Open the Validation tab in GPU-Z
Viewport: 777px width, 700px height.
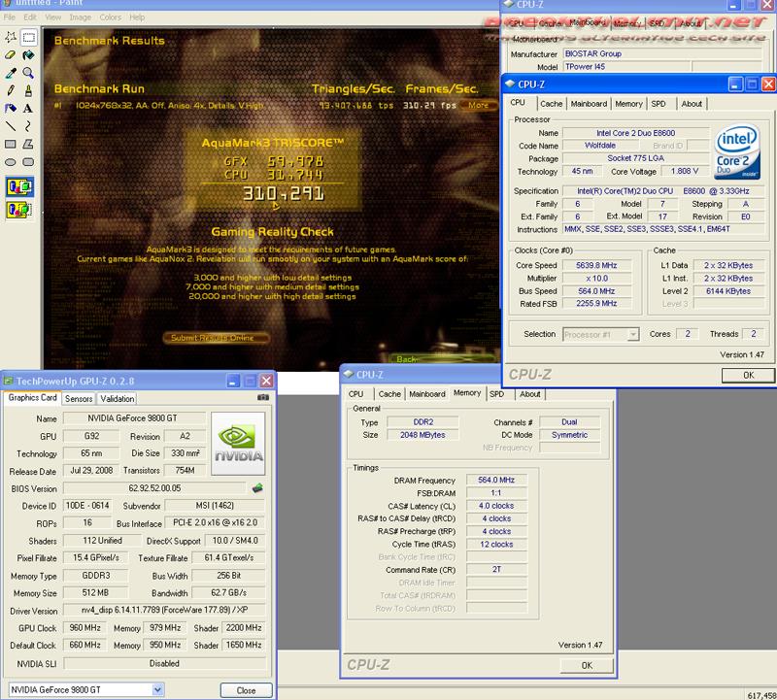pyautogui.click(x=117, y=399)
